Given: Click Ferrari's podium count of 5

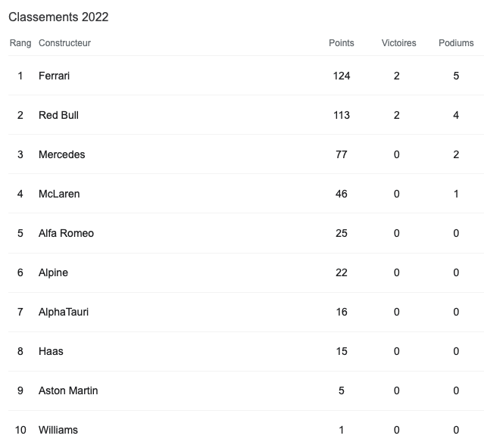Looking at the screenshot, I should tap(456, 76).
